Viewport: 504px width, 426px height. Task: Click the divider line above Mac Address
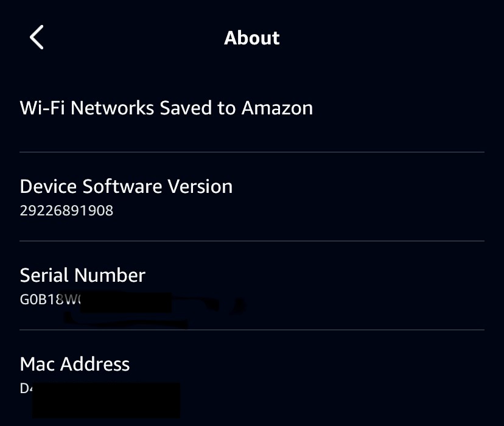(252, 330)
